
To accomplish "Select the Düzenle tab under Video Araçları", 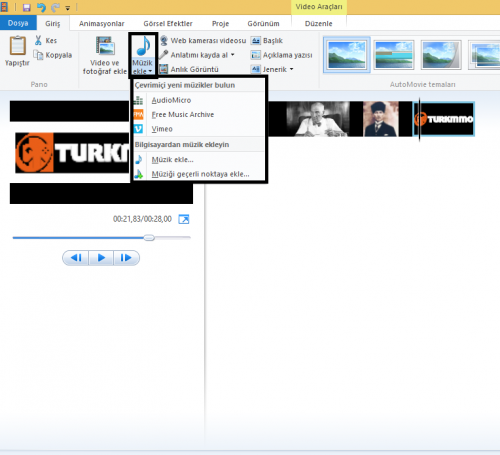I will coord(318,23).
